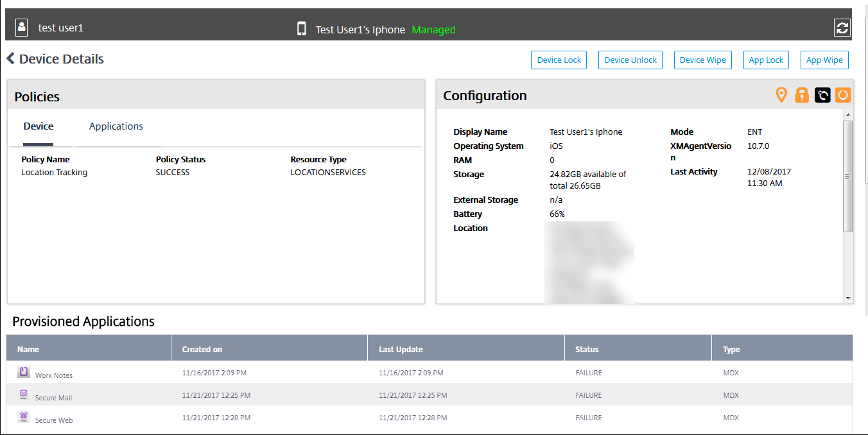Go back using the Device Details chevron
This screenshot has height=435, width=868.
pos(11,59)
